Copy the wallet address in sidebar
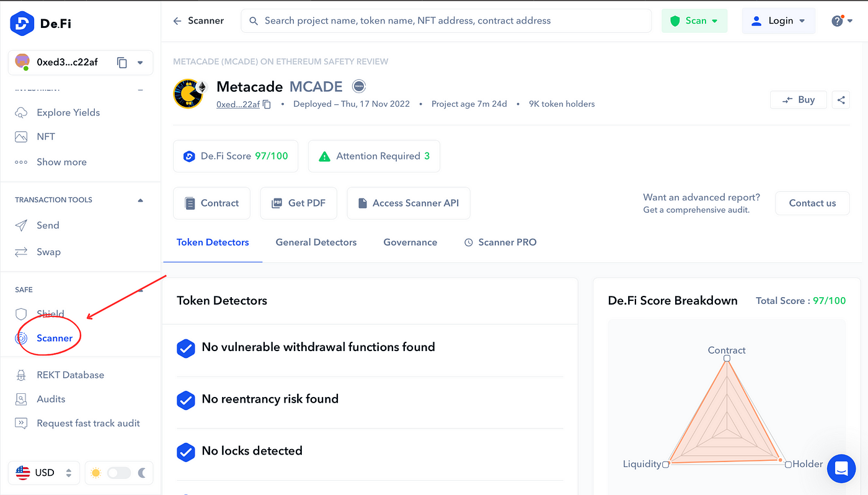This screenshot has height=495, width=868. pos(122,62)
